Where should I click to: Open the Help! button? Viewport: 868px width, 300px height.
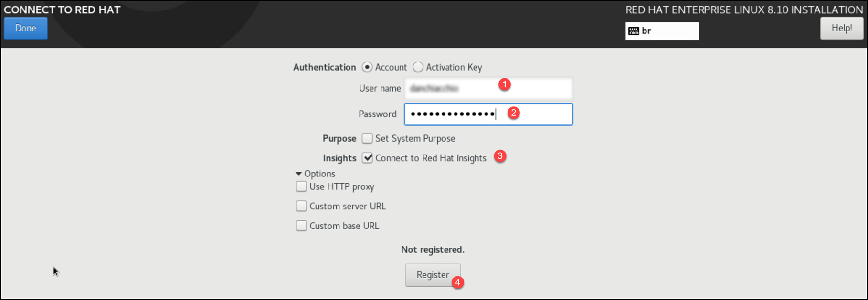[841, 28]
